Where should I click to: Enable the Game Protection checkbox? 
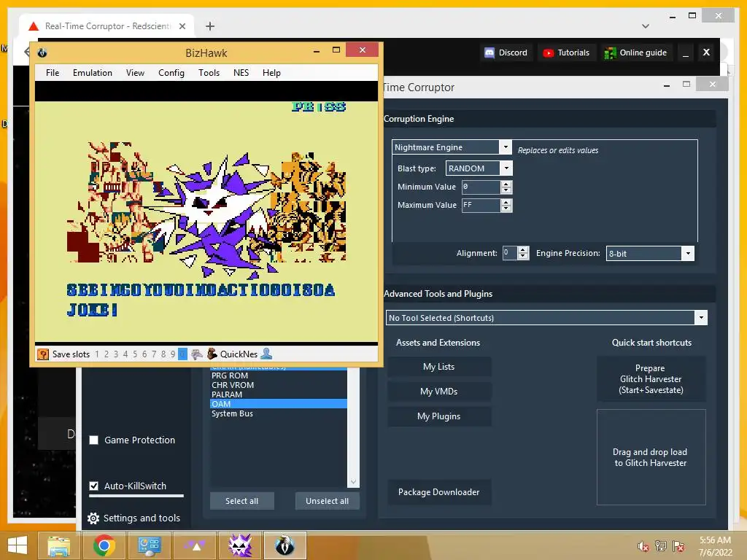[x=94, y=440]
